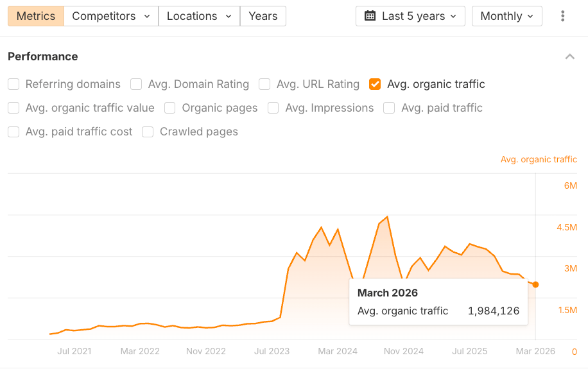Open the three-dot more options menu
The width and height of the screenshot is (588, 369).
click(x=563, y=16)
